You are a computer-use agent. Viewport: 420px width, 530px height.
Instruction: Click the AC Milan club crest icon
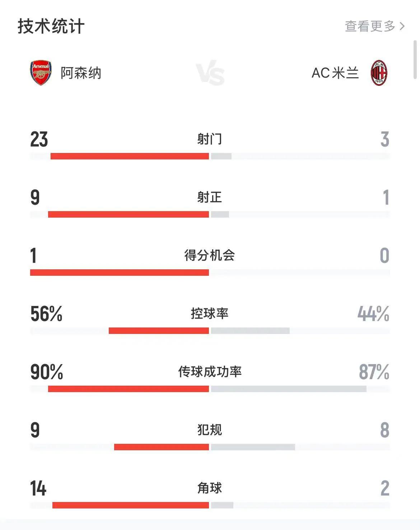point(379,73)
